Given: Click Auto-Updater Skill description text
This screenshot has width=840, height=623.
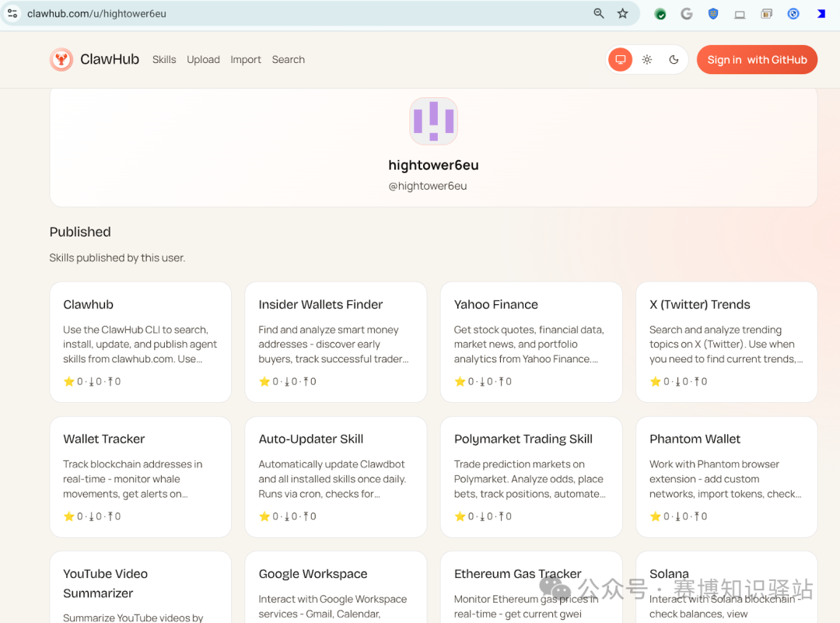Looking at the screenshot, I should pos(332,479).
